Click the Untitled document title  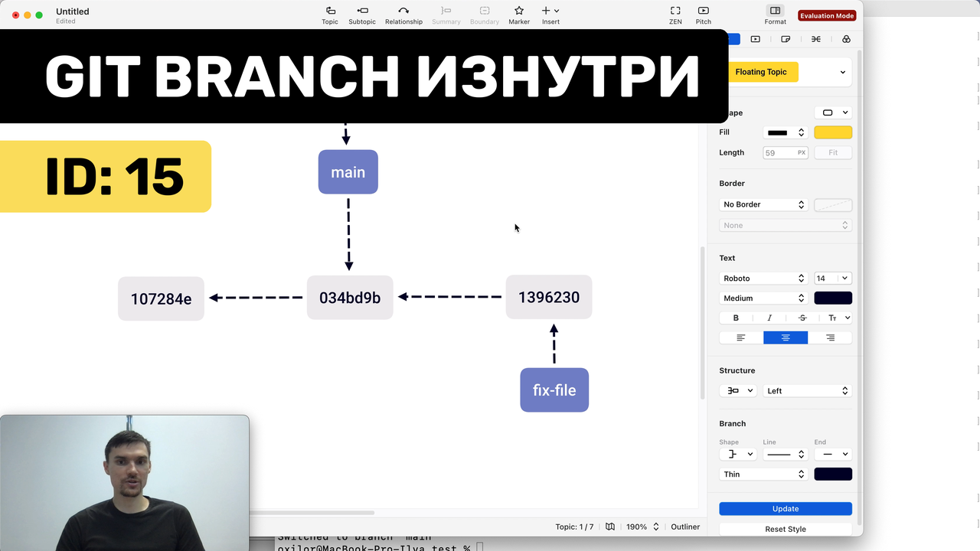click(x=73, y=11)
